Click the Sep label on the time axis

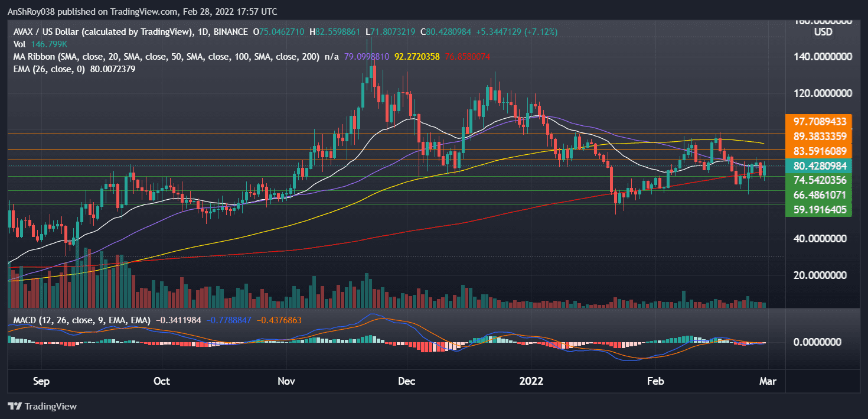tap(41, 381)
